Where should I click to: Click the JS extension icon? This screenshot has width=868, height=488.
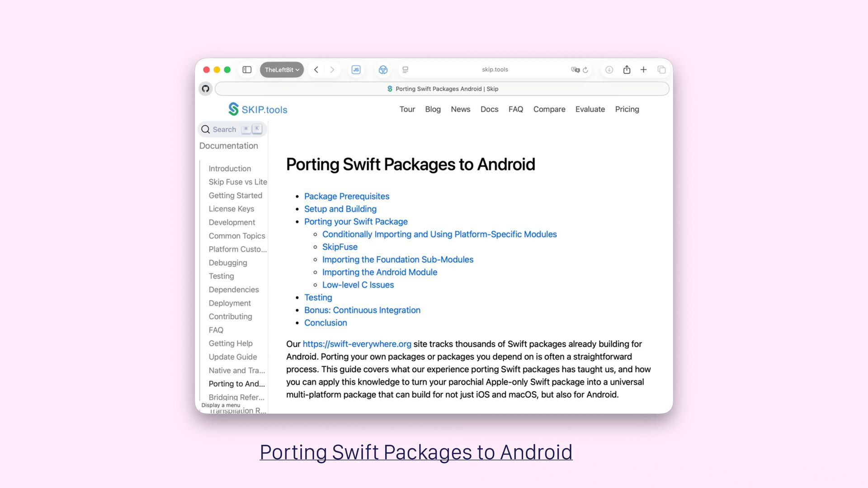click(x=356, y=70)
